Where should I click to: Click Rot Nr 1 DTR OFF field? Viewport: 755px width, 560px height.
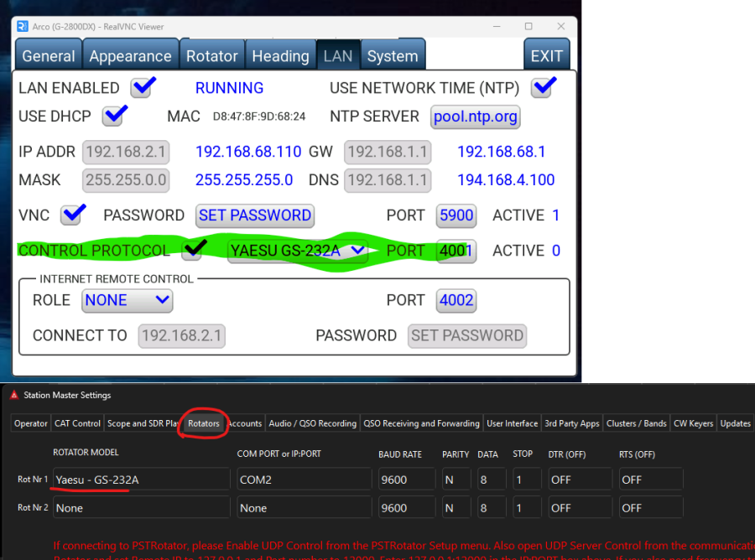pyautogui.click(x=581, y=480)
